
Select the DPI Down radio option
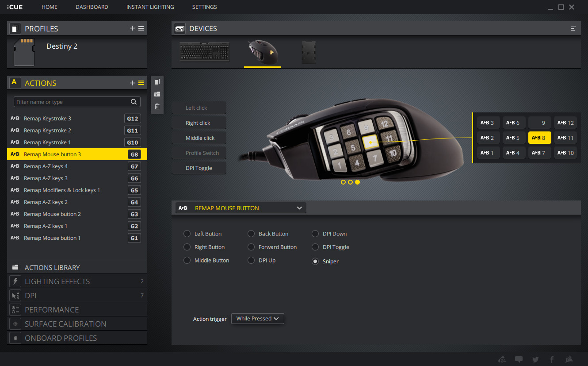(315, 234)
